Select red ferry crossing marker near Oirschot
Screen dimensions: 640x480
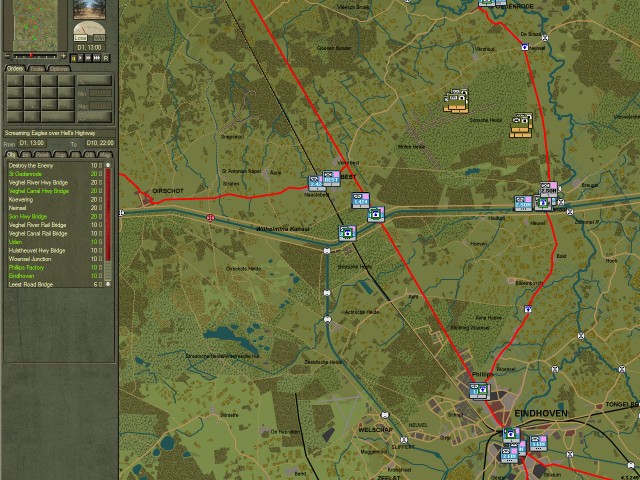pos(210,217)
